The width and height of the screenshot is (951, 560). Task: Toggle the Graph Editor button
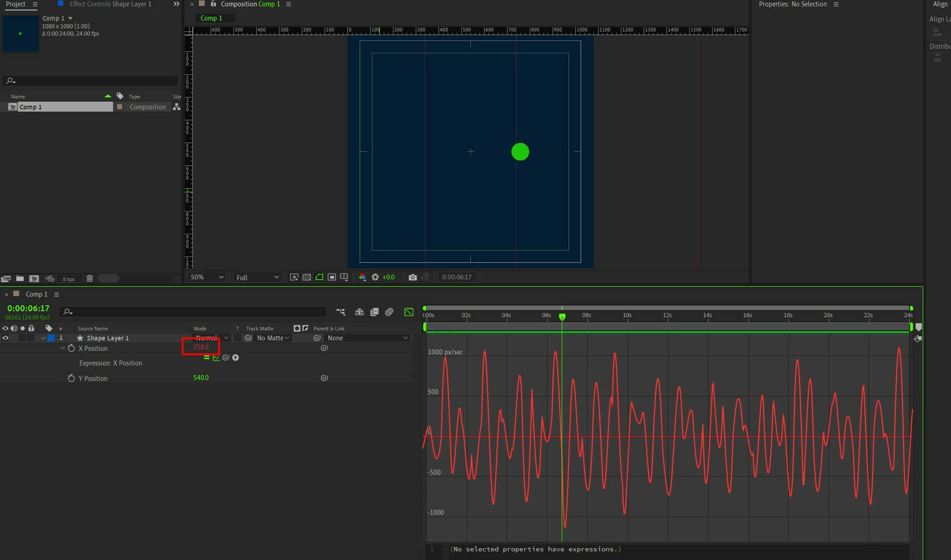408,312
